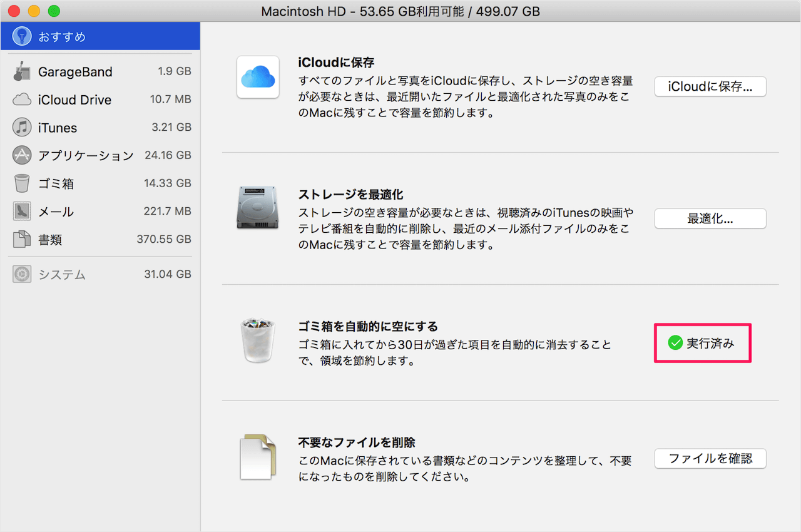Click the 370.55 GB size value
This screenshot has height=532, width=801.
tap(164, 239)
